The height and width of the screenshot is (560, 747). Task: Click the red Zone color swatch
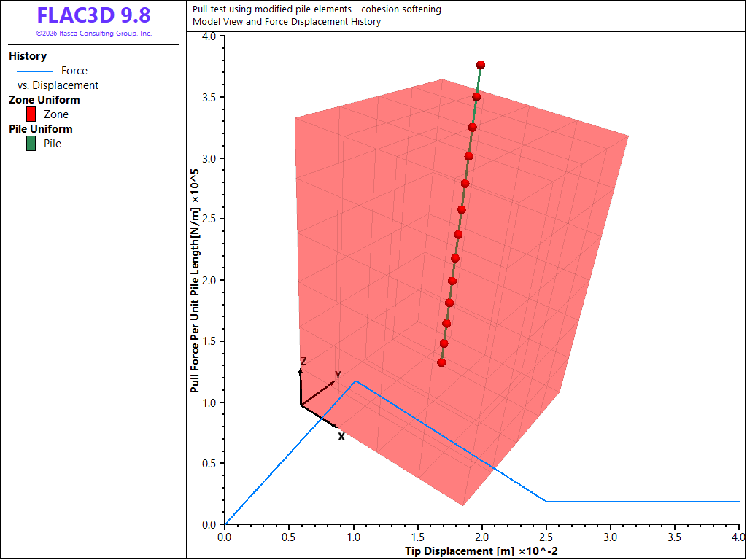31,114
